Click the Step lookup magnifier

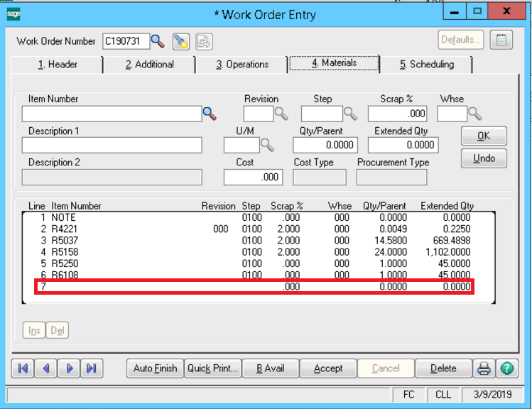(x=350, y=114)
